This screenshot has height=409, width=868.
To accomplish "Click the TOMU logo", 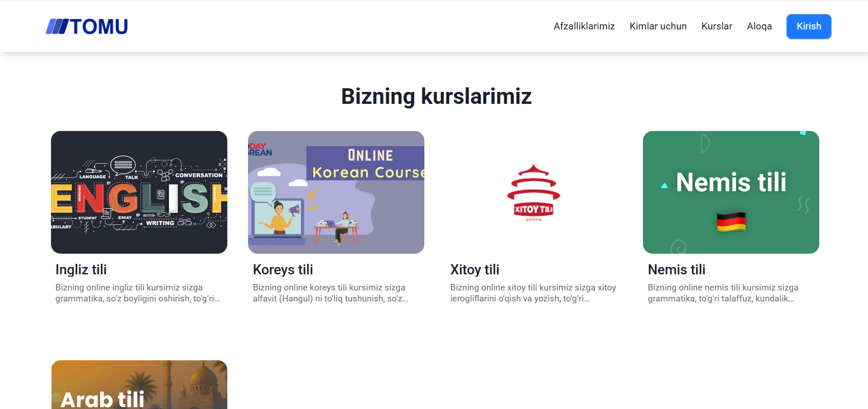I will 87,27.
